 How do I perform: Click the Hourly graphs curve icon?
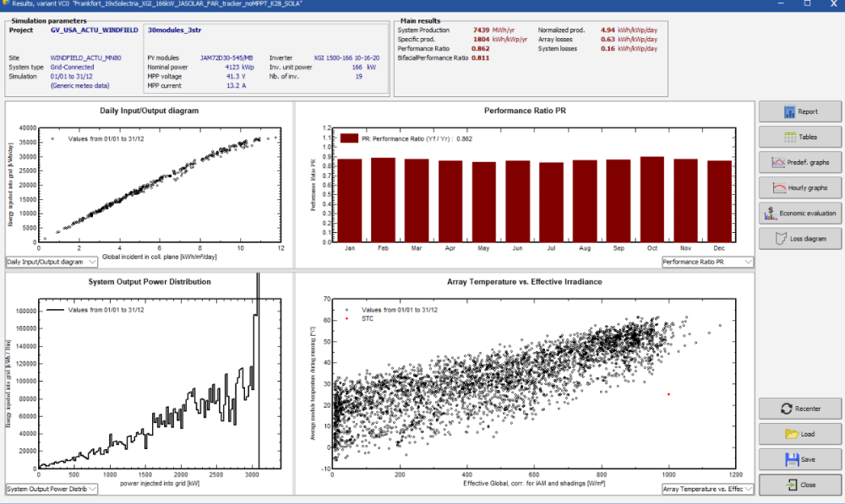point(778,187)
